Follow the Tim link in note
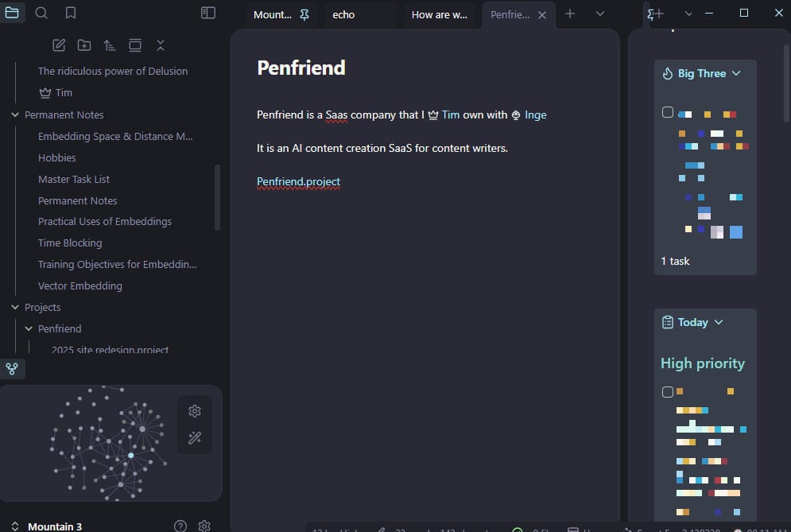Image resolution: width=791 pixels, height=532 pixels. click(451, 115)
